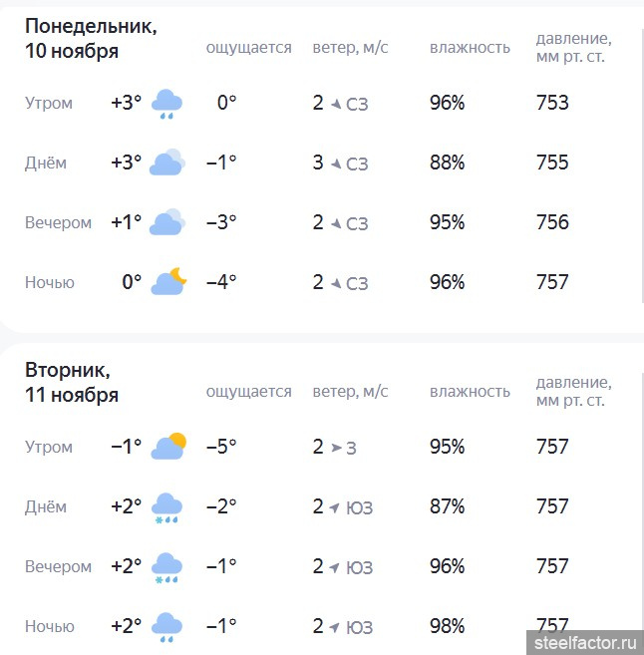644x655 pixels.
Task: Click the Monday давление column header
Action: (573, 47)
